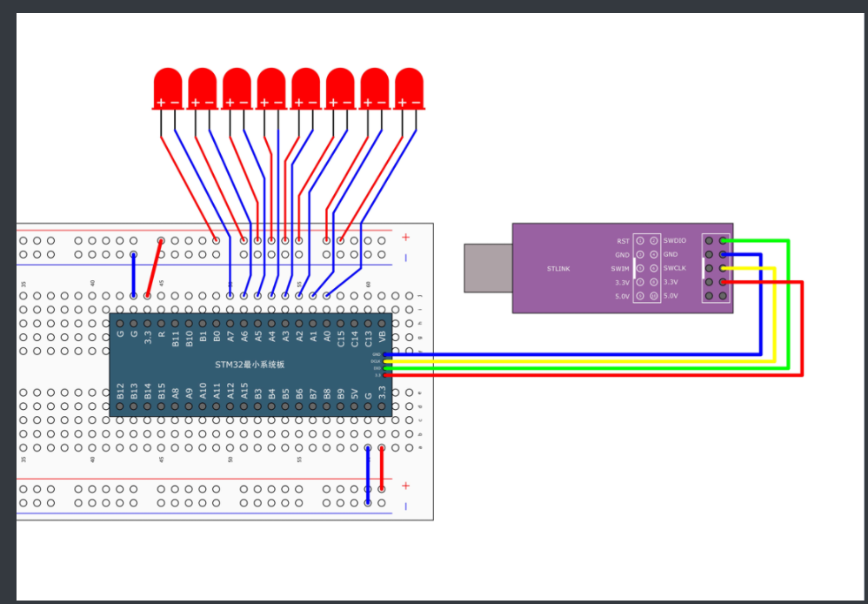Select the C14 pin label
Viewport: 868px width, 604px height.
[354, 339]
